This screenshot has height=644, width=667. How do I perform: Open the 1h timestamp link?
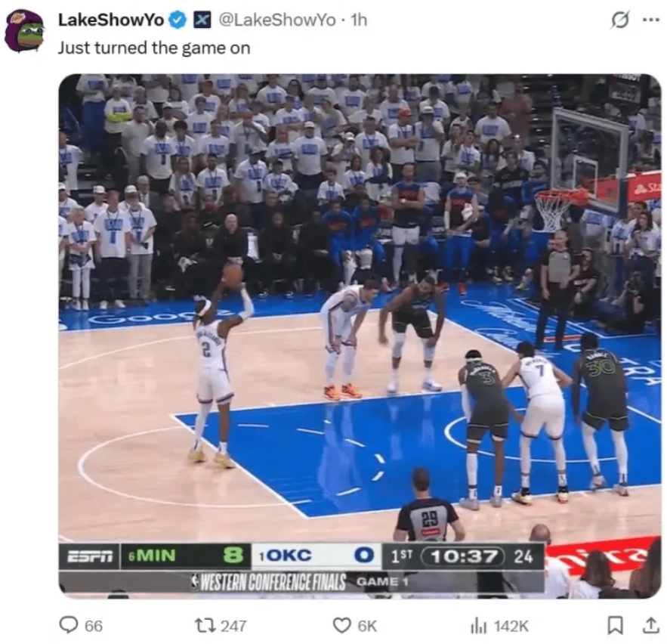point(359,20)
